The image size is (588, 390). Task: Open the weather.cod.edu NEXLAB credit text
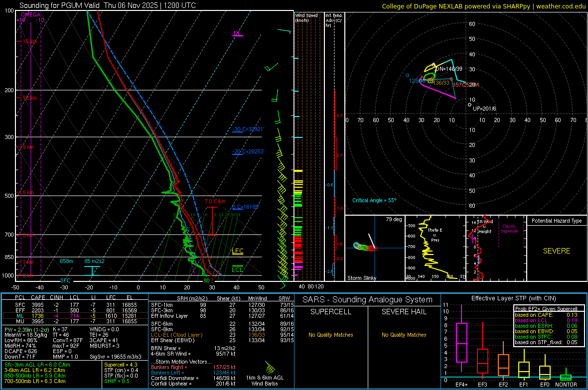(483, 6)
